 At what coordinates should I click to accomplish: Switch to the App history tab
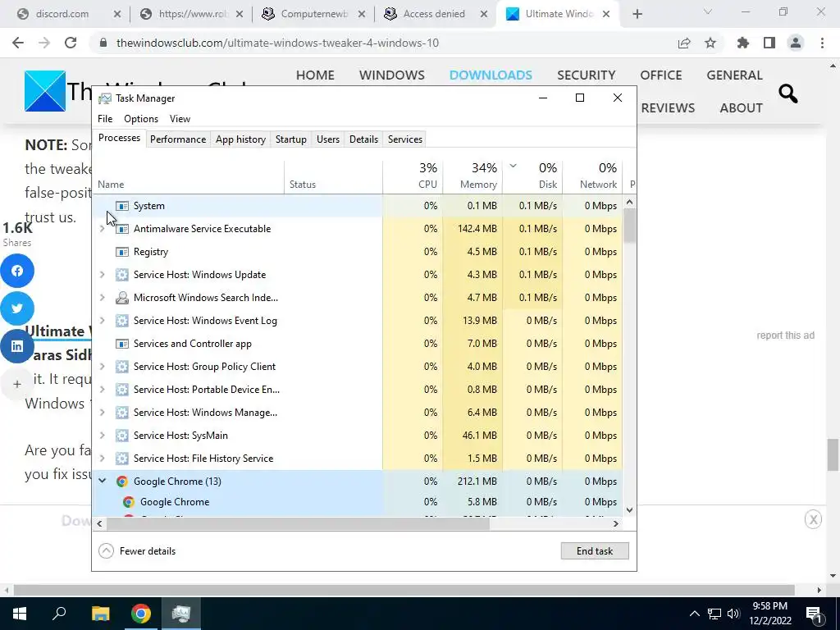tap(240, 139)
